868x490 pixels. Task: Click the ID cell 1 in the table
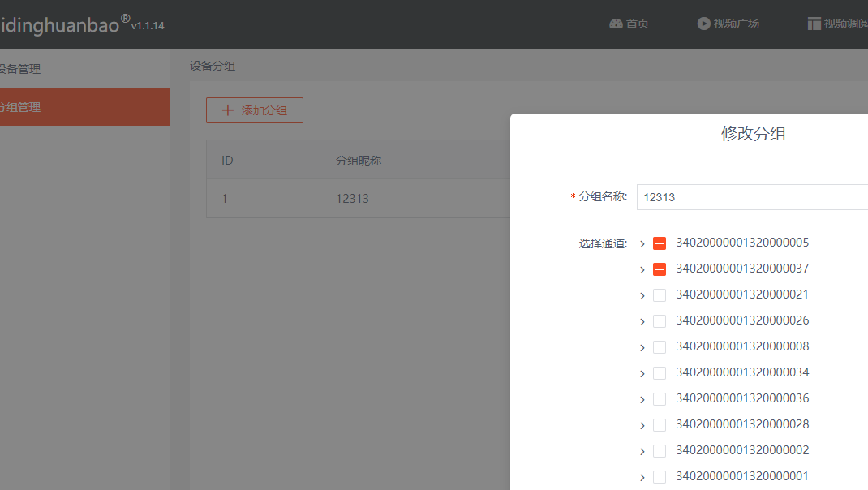(224, 198)
